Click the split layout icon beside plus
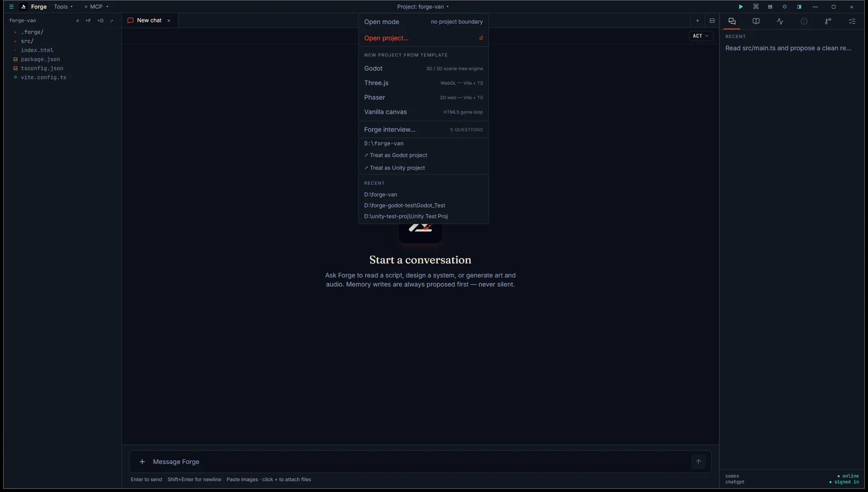The width and height of the screenshot is (868, 492). click(x=712, y=20)
